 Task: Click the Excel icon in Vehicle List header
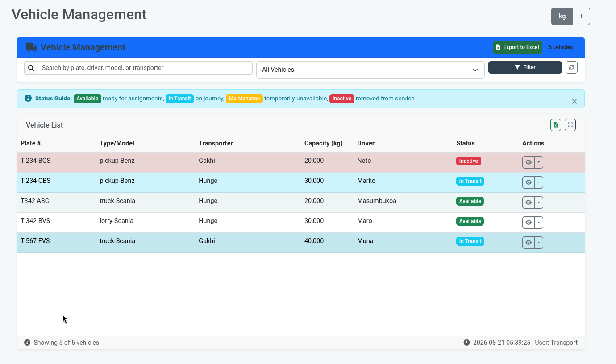tap(556, 125)
